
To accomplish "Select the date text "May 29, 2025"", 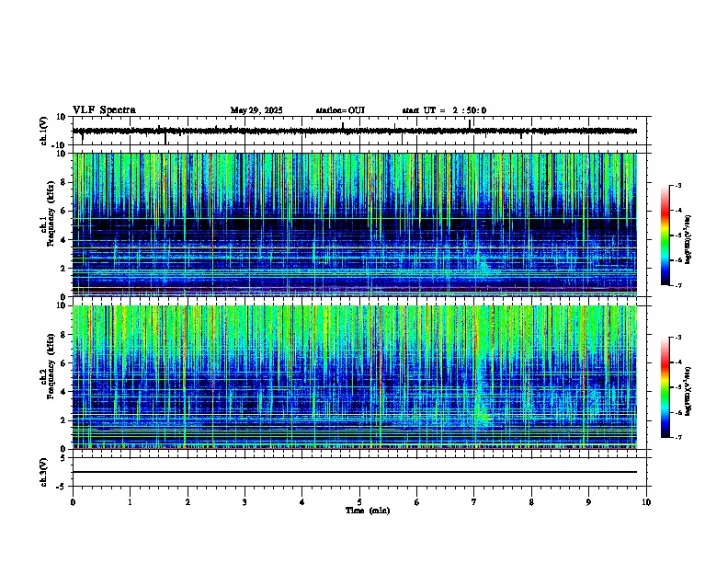I will click(x=256, y=110).
